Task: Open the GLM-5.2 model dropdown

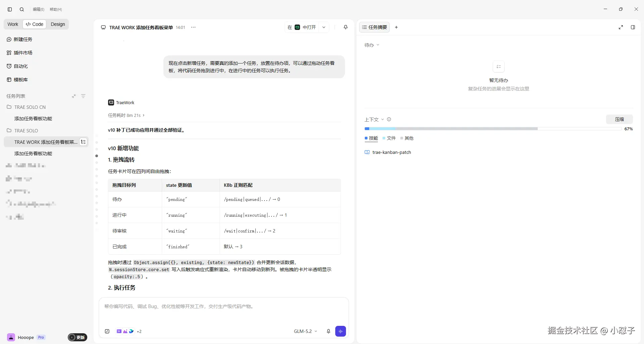Action: point(305,331)
